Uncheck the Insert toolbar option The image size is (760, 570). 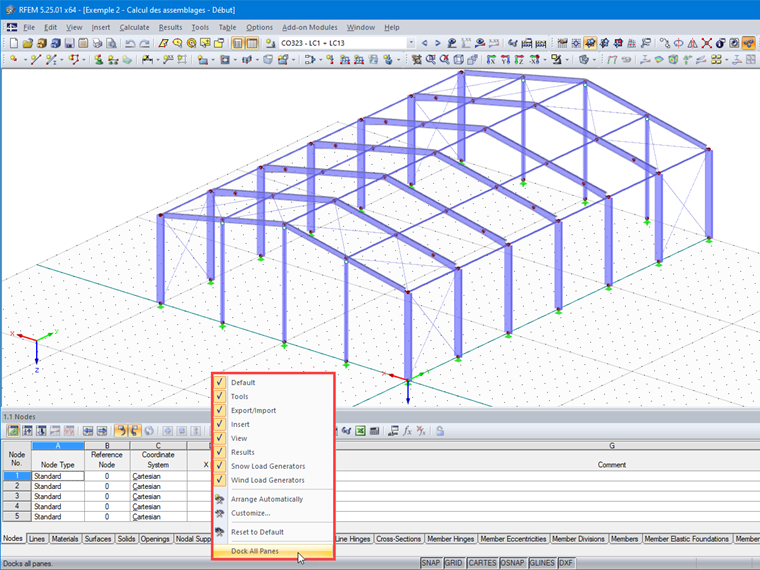click(220, 424)
